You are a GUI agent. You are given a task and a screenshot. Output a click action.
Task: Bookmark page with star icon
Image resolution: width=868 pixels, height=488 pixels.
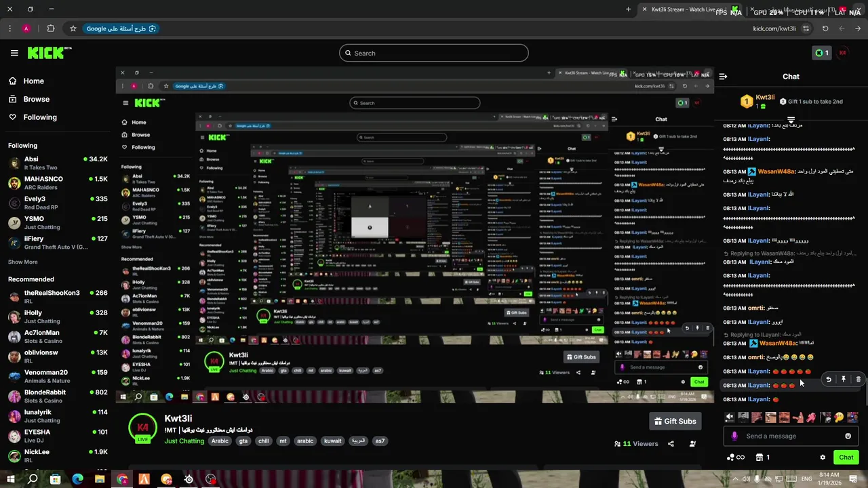pyautogui.click(x=73, y=28)
